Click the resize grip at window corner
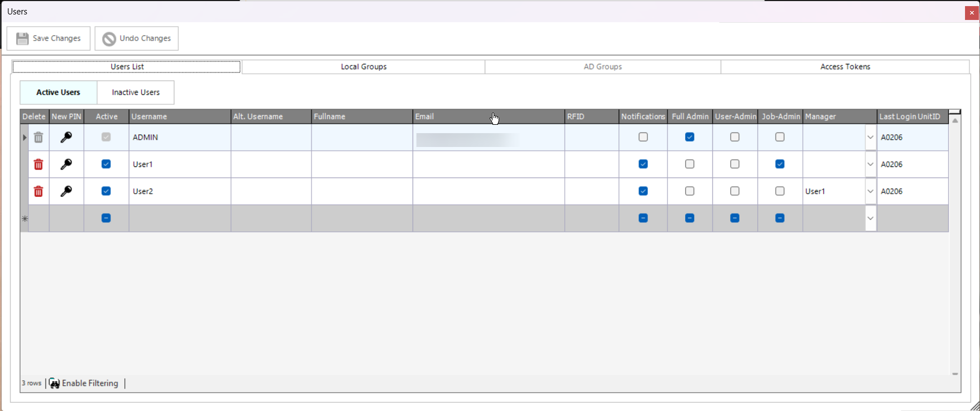980x411 pixels. (x=974, y=406)
